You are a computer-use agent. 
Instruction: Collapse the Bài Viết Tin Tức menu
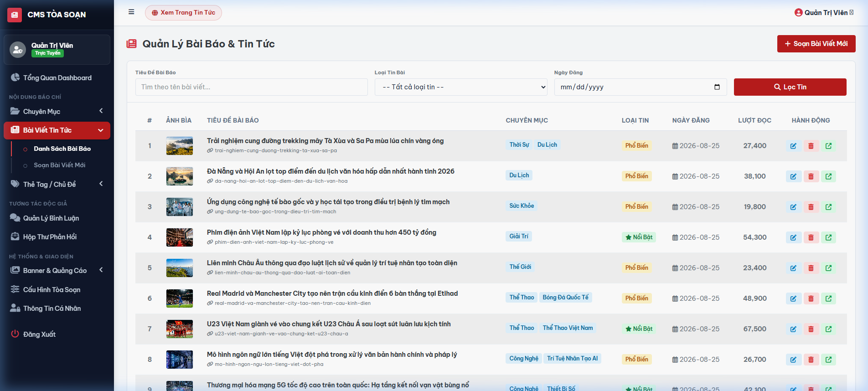pos(57,130)
